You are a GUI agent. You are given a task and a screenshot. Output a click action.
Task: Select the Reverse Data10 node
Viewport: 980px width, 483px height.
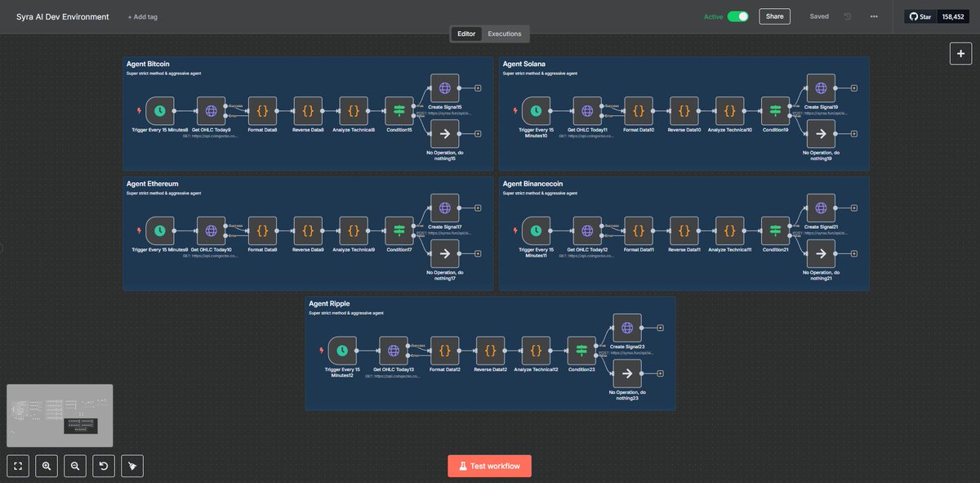(684, 110)
